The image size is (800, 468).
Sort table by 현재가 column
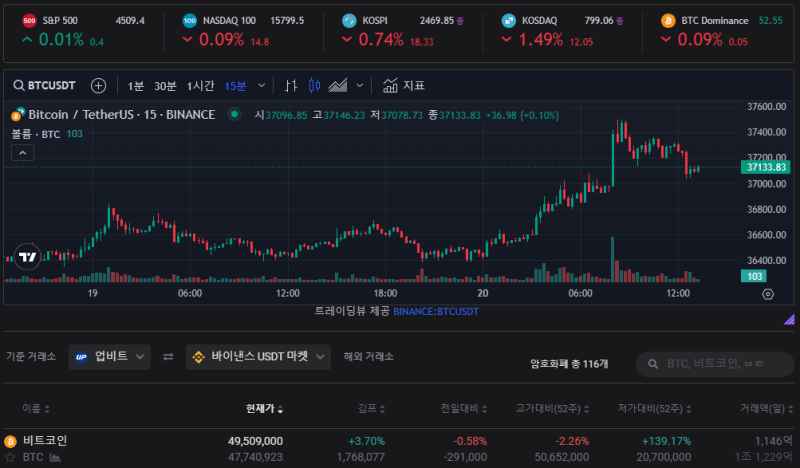264,408
